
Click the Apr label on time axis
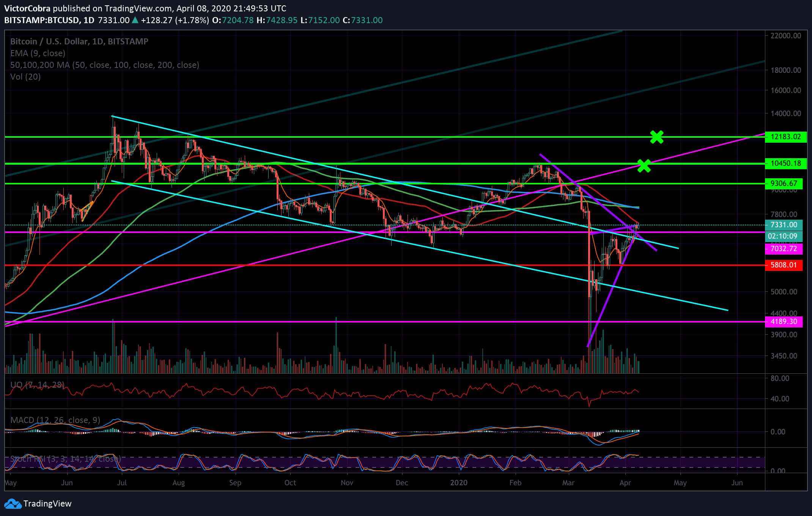(625, 483)
